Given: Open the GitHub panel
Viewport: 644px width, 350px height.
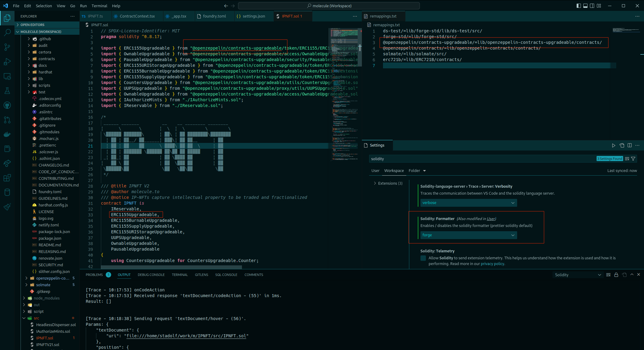Looking at the screenshot, I should (x=7, y=105).
